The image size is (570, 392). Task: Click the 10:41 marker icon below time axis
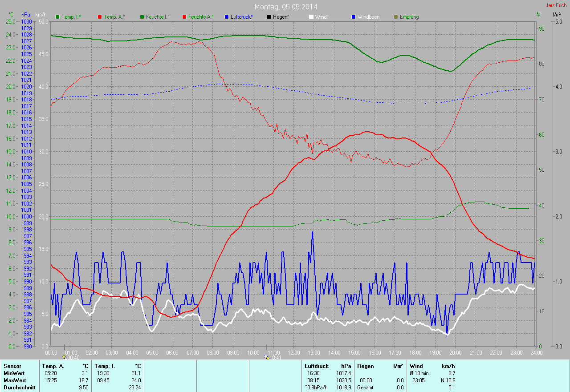pos(267,357)
